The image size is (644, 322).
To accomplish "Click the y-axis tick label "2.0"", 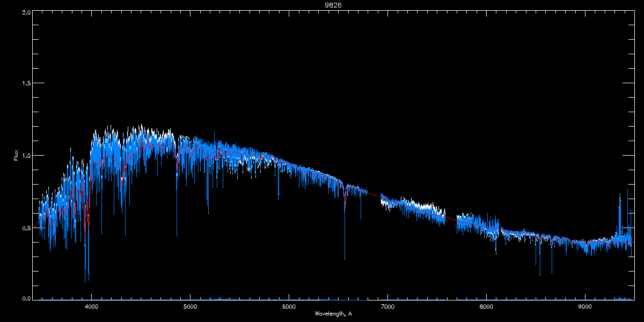I will click(x=26, y=12).
